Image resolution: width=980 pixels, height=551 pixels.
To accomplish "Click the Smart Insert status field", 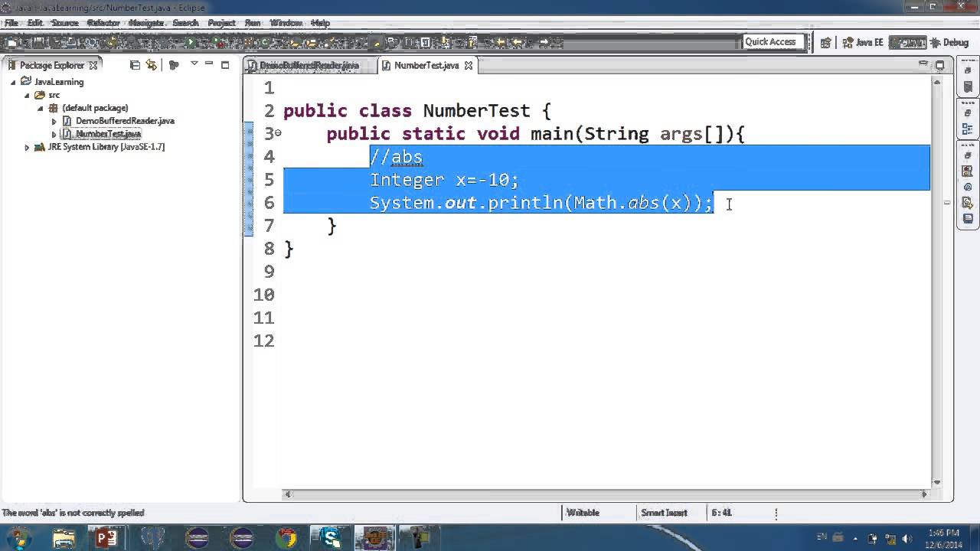I will [663, 513].
